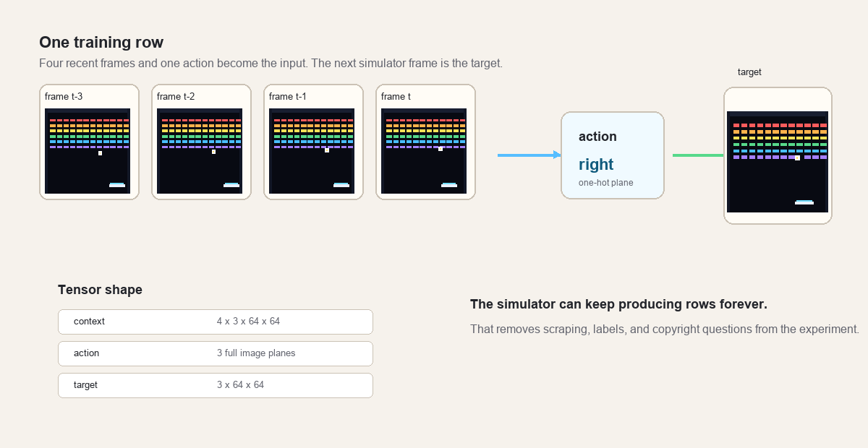This screenshot has height=448, width=868.
Task: Click the one-hot plane caption
Action: point(606,183)
